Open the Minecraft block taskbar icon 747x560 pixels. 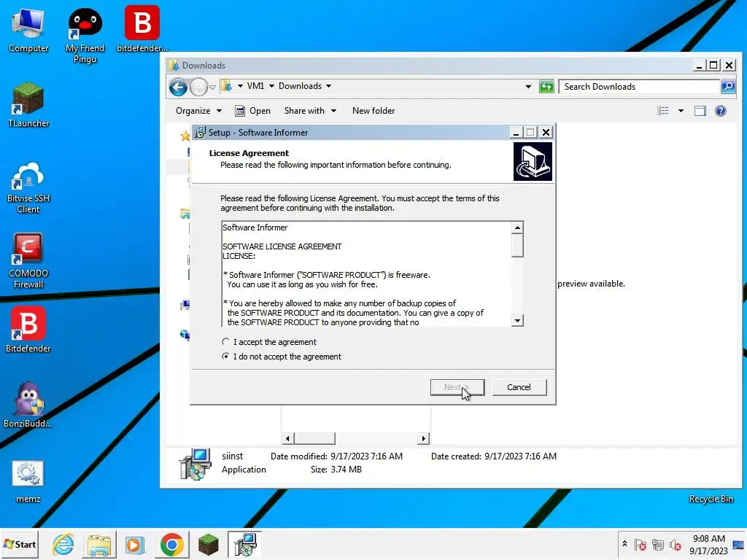(208, 544)
